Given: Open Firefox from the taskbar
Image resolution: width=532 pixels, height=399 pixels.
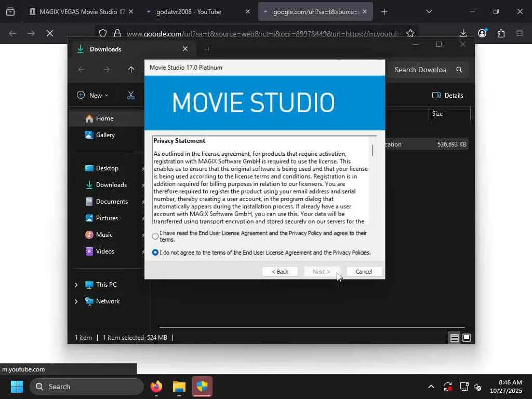Looking at the screenshot, I should click(156, 387).
